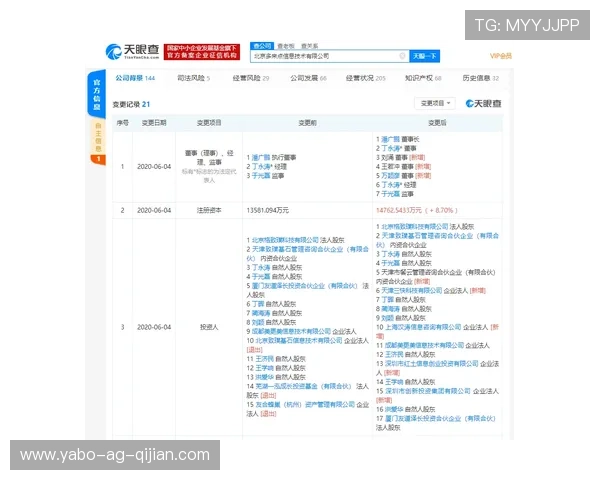Screen dimensions: 600x480
Task: Open 厦门友道泽长投资合伙企业 link in 变更前 column
Action: 304,286
